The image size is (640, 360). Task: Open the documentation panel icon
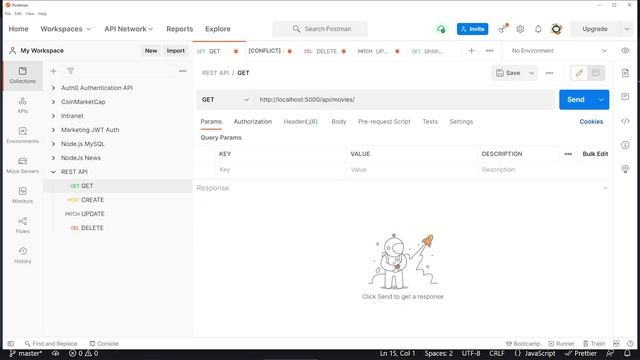pyautogui.click(x=625, y=73)
